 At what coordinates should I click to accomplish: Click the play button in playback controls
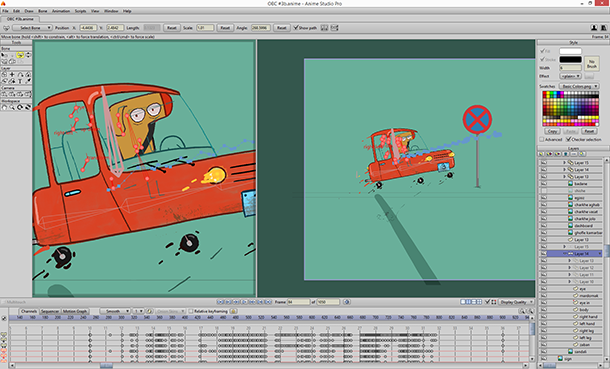(244, 302)
